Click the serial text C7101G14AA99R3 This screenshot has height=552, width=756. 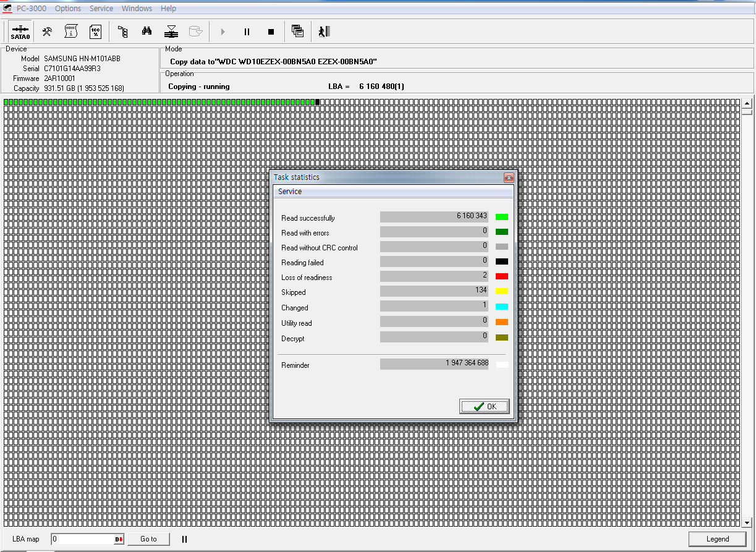(72, 69)
